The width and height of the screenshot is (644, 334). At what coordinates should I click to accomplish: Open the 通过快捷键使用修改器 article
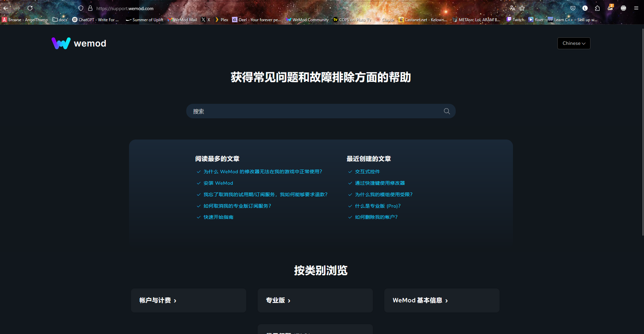tap(380, 183)
